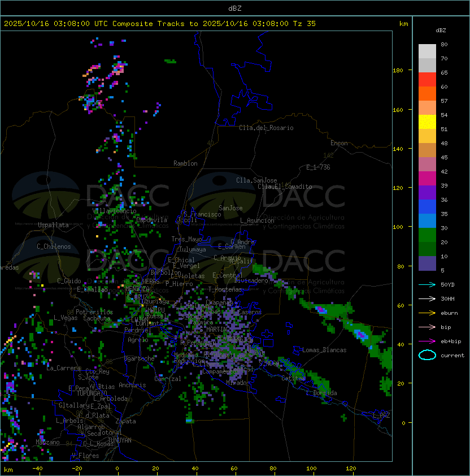Click the Uspallata map label
This screenshot has height=476, width=470.
pos(53,225)
